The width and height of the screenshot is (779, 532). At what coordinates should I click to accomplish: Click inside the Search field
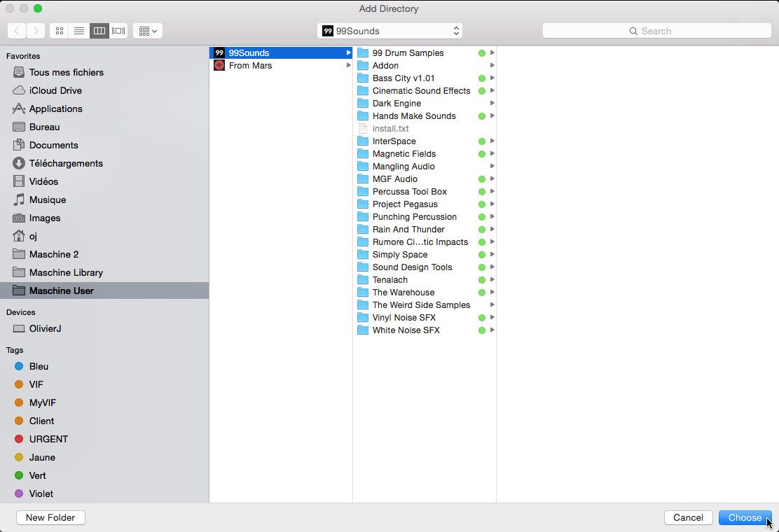pyautogui.click(x=657, y=31)
